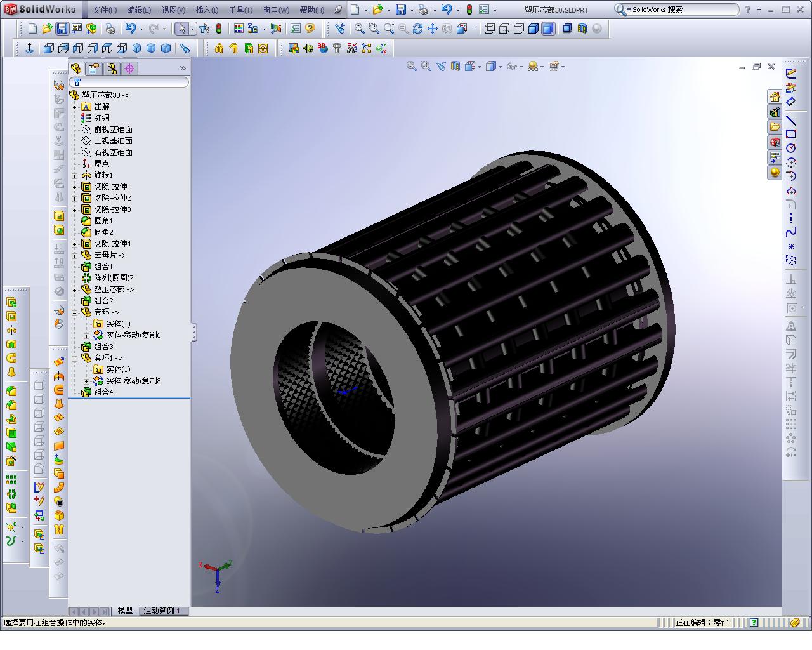This screenshot has width=812, height=650.
Task: Expand the 切除-拉伸1 feature node
Action: click(75, 187)
